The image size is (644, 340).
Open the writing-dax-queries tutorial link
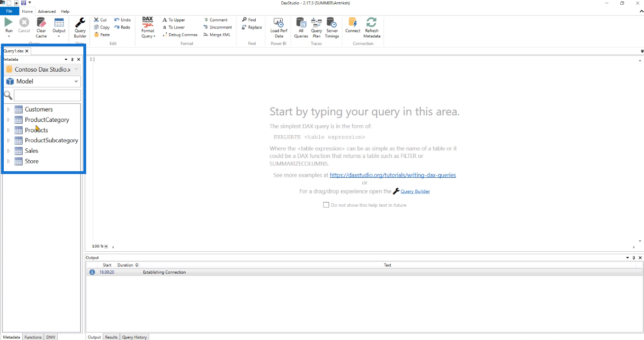393,175
